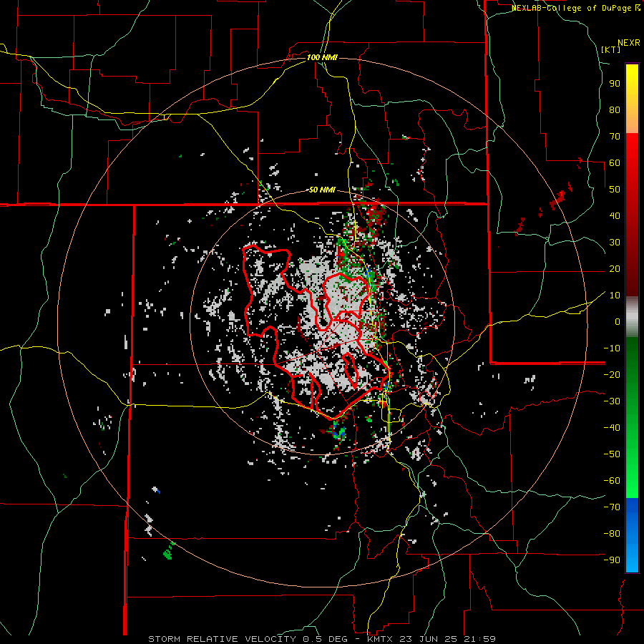The width and height of the screenshot is (644, 644).
Task: Select the "0" velocity scale label
Action: click(618, 321)
